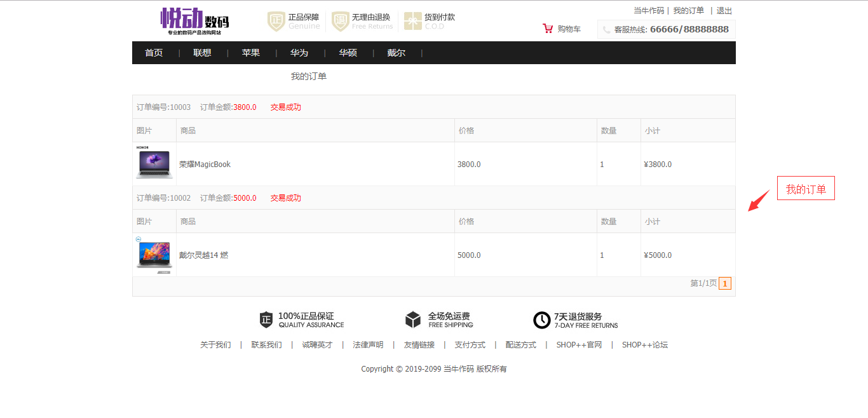Viewport: 868px width, 418px height.
Task: Open the 配送方式 footer link
Action: tap(521, 345)
